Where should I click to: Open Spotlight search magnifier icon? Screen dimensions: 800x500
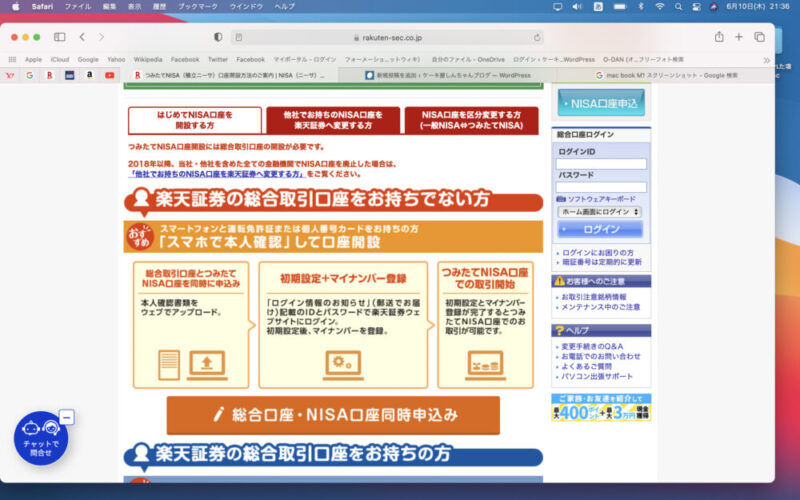pos(678,7)
